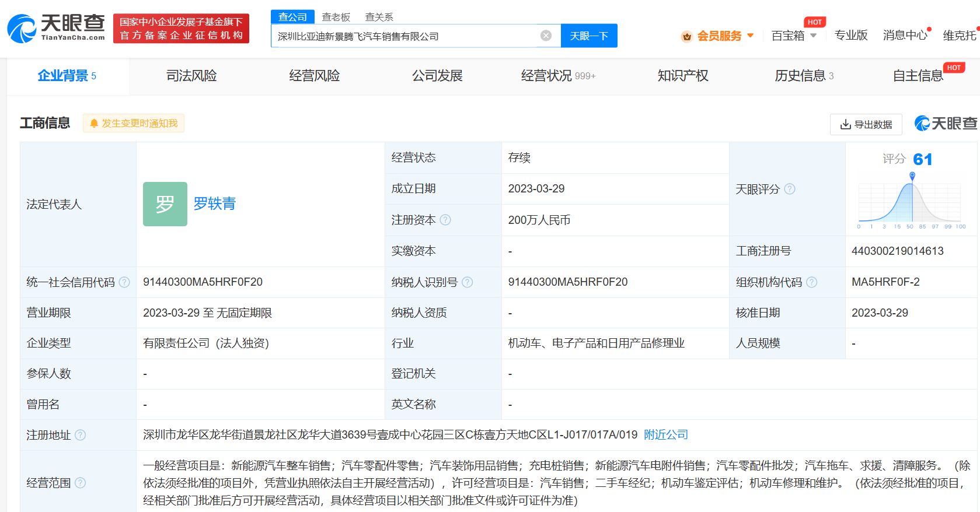Screen dimensions: 980x512
Task: Click organization code MA5HRF0F-2
Action: point(885,282)
